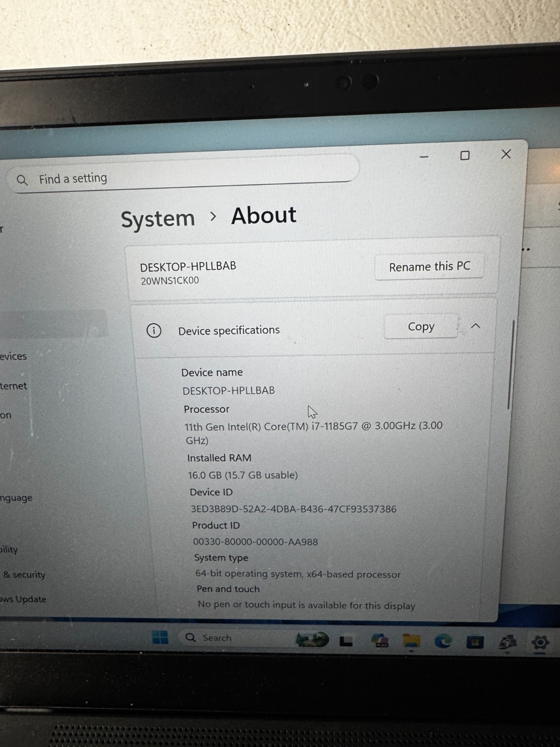Copy the device specifications
This screenshot has height=747, width=560.
421,326
